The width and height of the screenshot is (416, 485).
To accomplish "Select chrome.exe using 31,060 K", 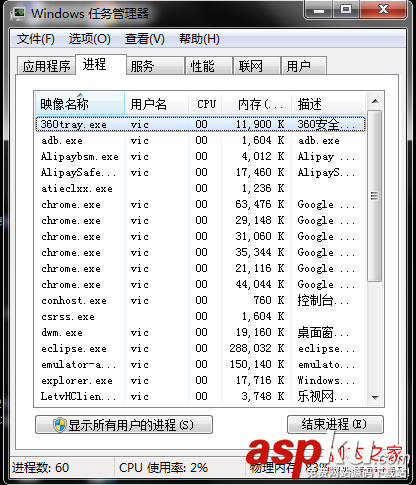I will point(200,236).
